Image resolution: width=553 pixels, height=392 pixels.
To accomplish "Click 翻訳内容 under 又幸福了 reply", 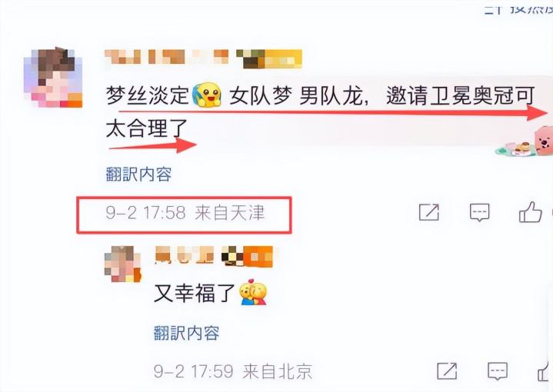I will [187, 333].
